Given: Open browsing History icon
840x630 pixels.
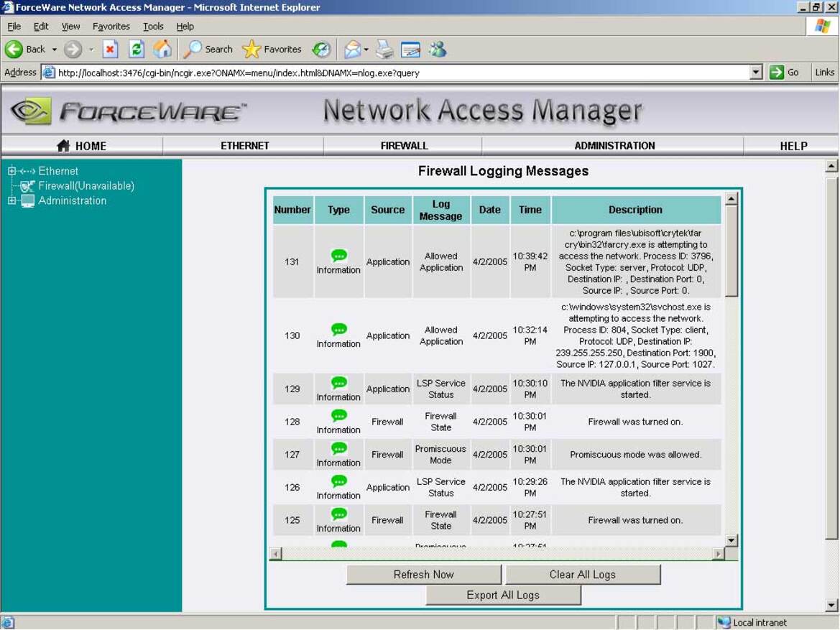Looking at the screenshot, I should click(321, 50).
